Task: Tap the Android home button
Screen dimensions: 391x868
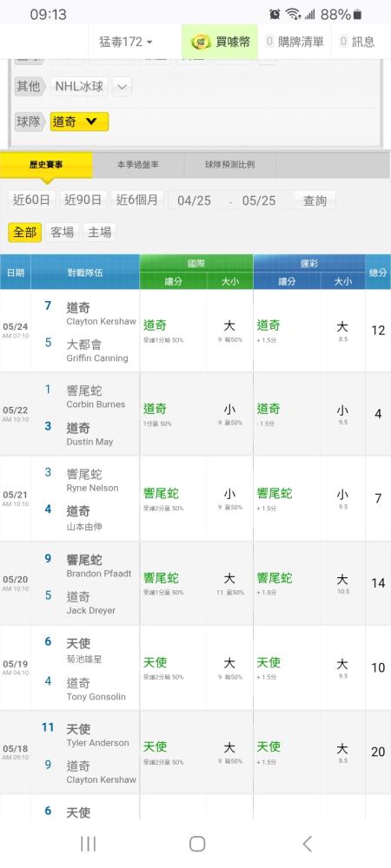Action: click(197, 844)
